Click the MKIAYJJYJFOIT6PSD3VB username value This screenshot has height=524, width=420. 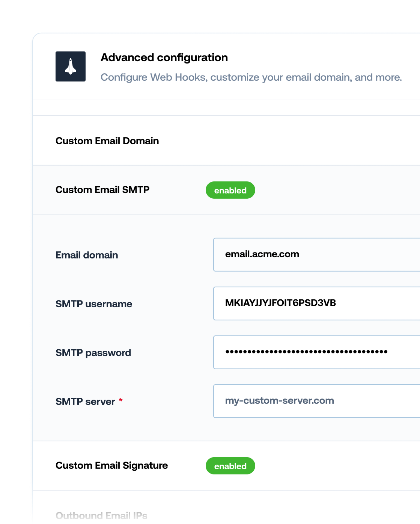(280, 303)
